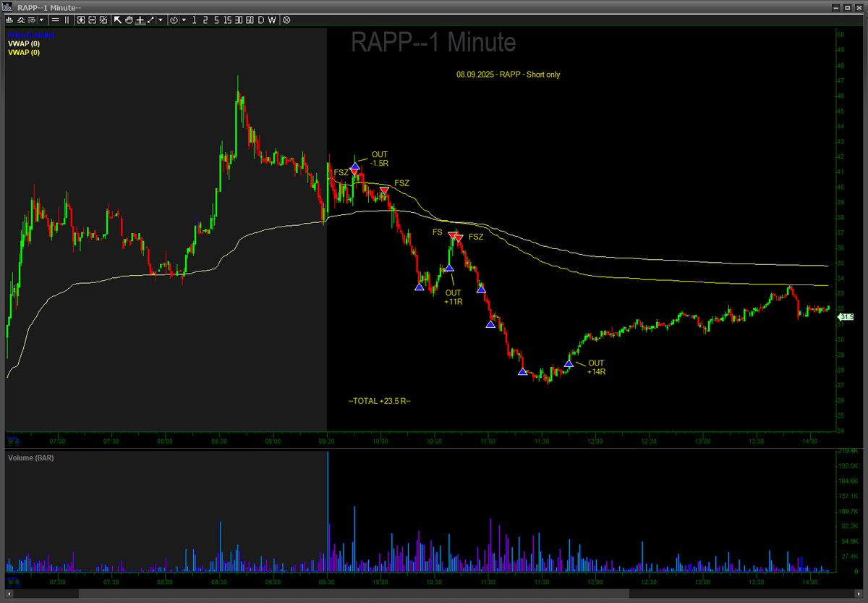Viewport: 868px width, 603px height.
Task: Click the clock time-range icon
Action: 174,20
